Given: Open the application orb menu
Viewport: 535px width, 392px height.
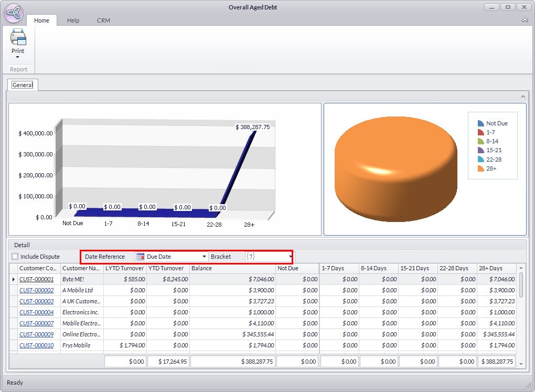Looking at the screenshot, I should click(x=13, y=13).
